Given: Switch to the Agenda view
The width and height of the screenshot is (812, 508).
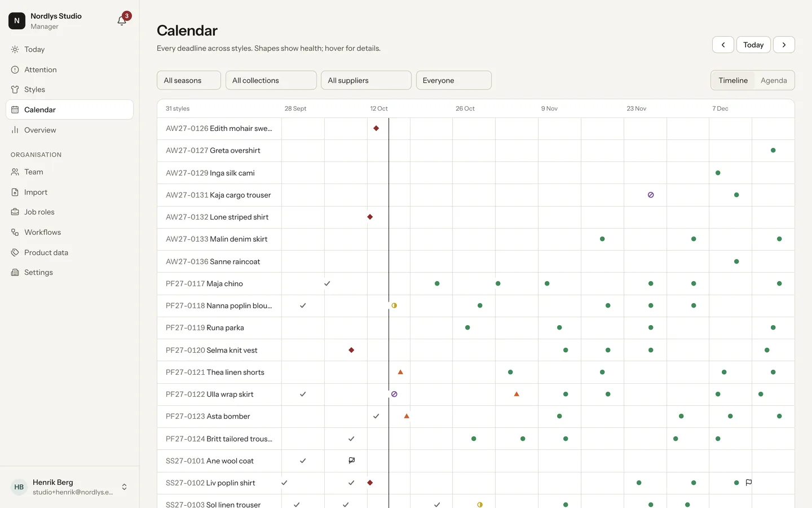Looking at the screenshot, I should point(774,80).
